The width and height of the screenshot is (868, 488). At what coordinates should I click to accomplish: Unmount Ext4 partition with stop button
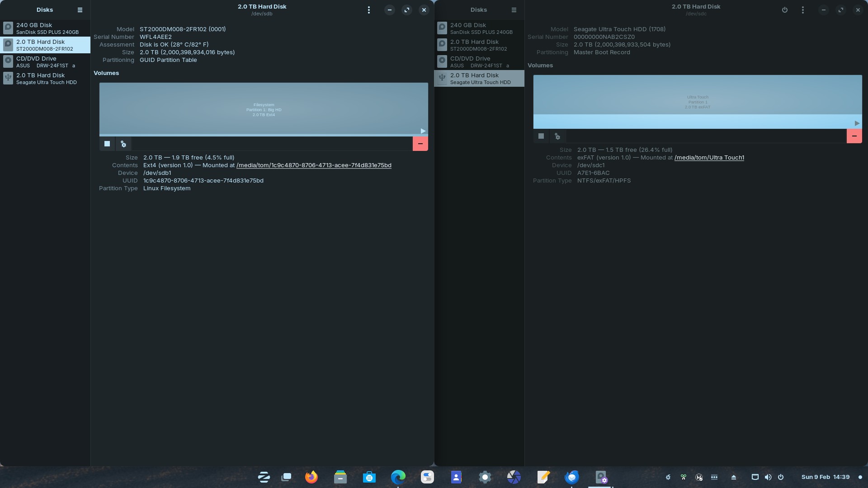coord(107,144)
